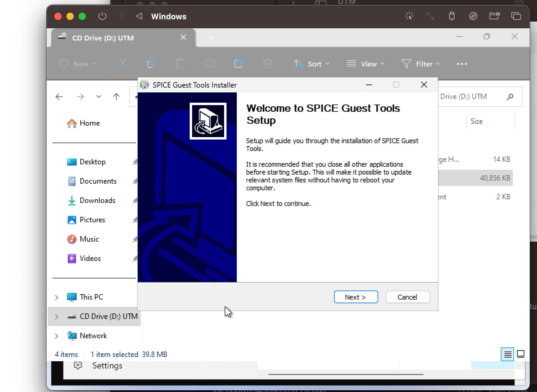Click the Up one level arrow

pyautogui.click(x=116, y=97)
